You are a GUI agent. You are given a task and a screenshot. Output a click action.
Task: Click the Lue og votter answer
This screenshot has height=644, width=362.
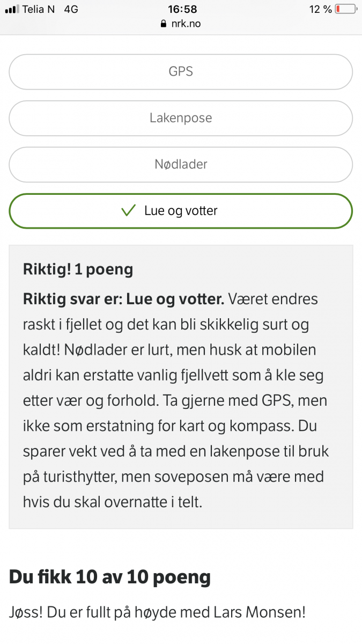pyautogui.click(x=181, y=211)
